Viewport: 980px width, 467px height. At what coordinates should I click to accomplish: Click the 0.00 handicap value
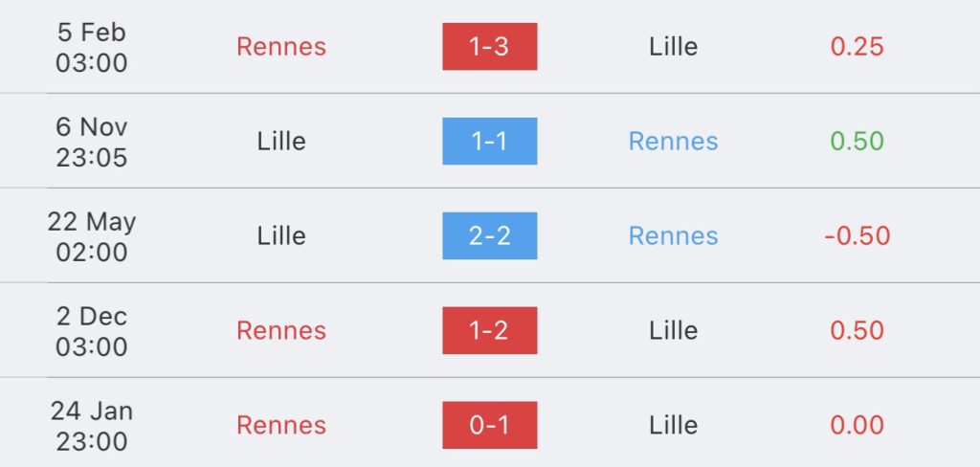(x=857, y=425)
